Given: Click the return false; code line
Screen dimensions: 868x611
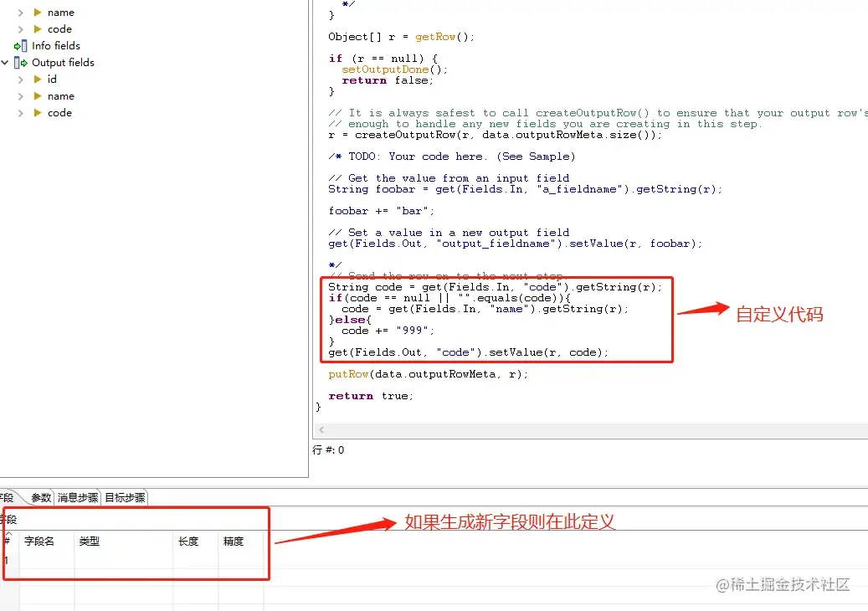Looking at the screenshot, I should click(x=388, y=80).
